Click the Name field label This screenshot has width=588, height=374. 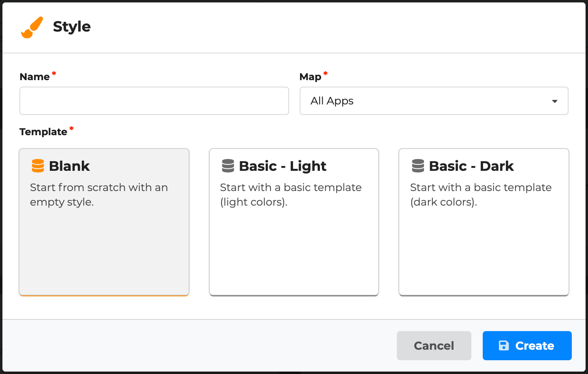click(34, 77)
